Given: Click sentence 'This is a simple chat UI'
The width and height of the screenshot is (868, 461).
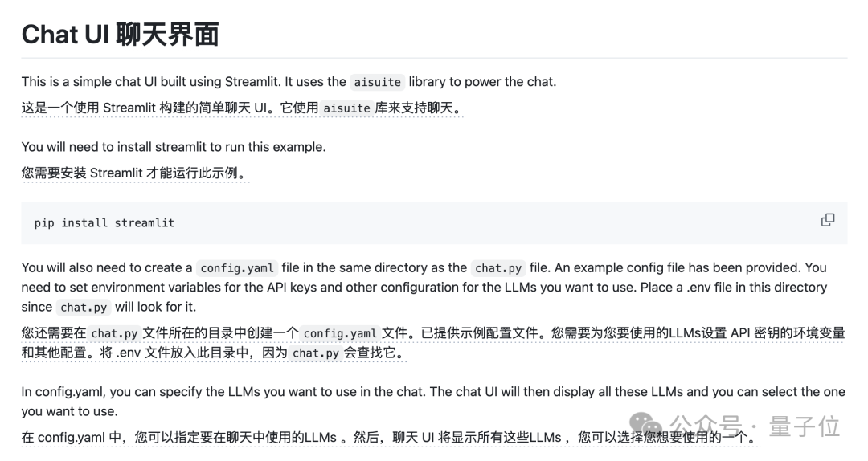Looking at the screenshot, I should click(x=289, y=82).
